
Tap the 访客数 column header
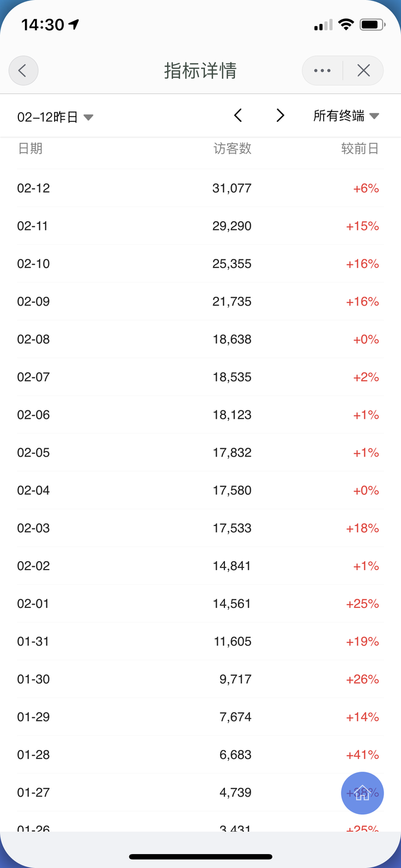click(232, 149)
